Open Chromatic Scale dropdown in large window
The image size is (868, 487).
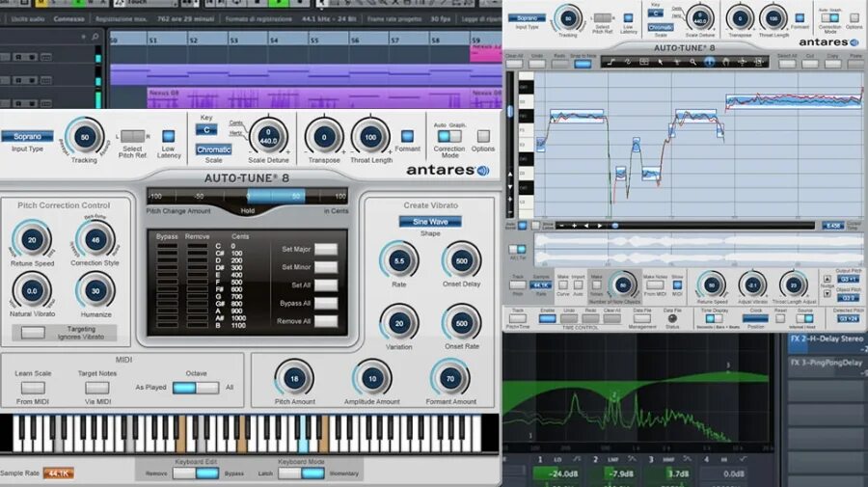click(214, 149)
